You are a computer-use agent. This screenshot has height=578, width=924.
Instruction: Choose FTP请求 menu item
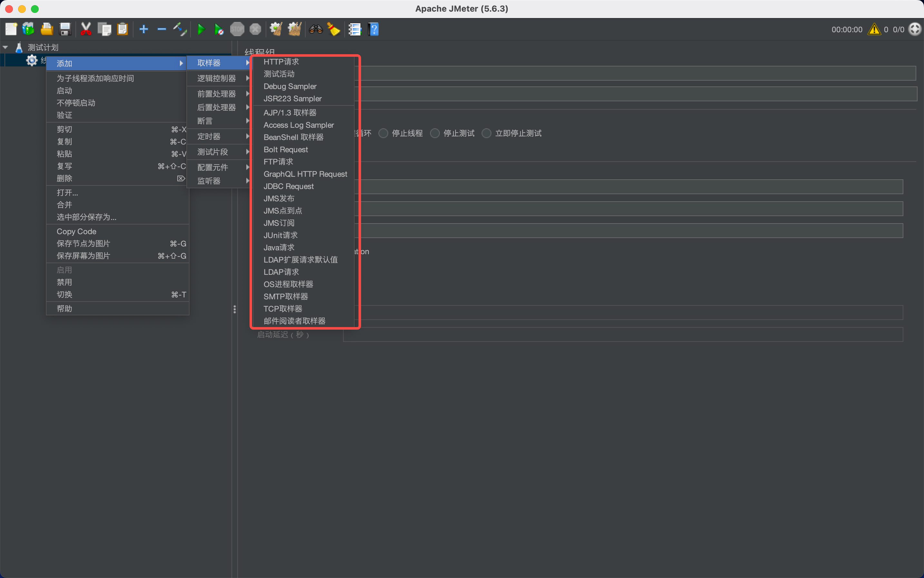click(x=304, y=162)
